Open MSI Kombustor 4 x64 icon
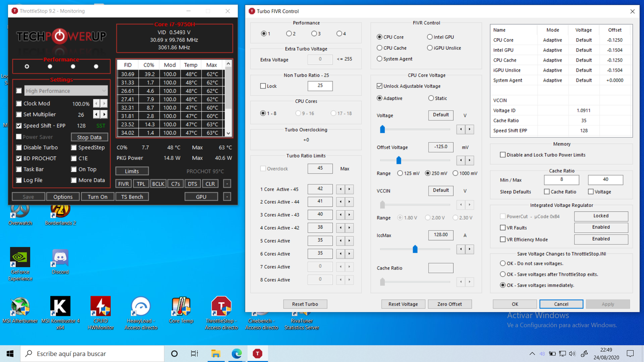The width and height of the screenshot is (644, 362). coord(60,313)
